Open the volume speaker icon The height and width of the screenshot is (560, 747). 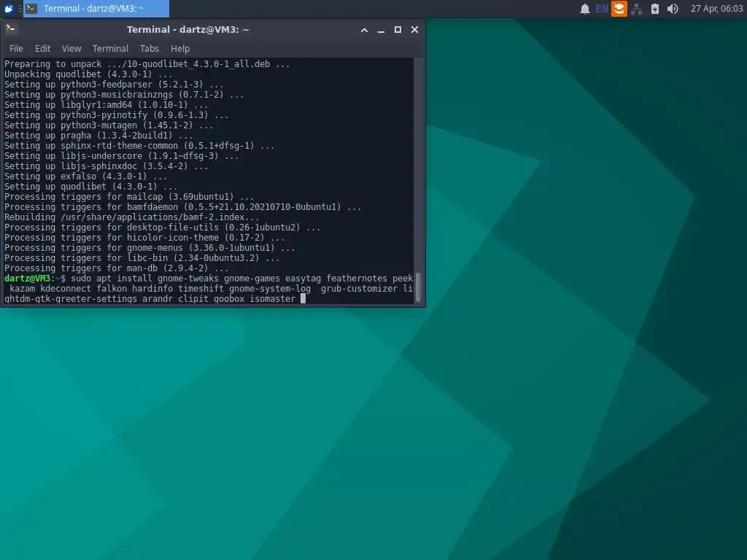point(672,9)
